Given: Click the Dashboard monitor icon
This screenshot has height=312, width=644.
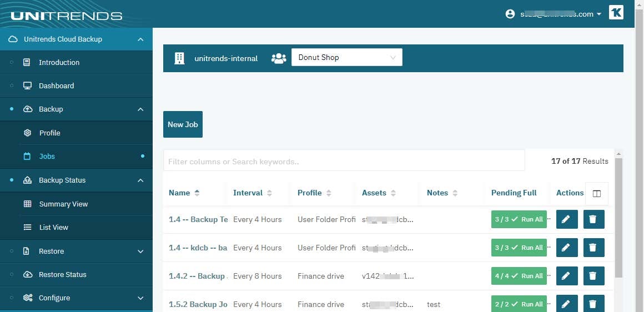Looking at the screenshot, I should click(28, 86).
